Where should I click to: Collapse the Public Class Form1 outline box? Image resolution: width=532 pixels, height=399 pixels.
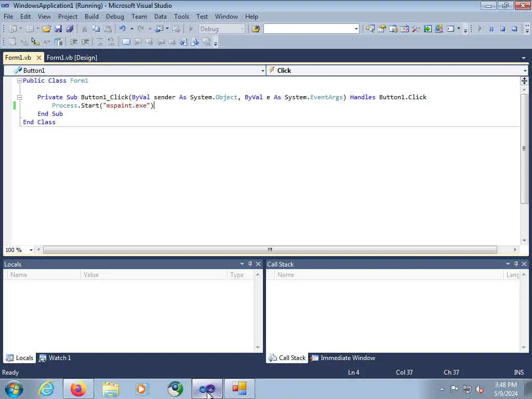19,81
